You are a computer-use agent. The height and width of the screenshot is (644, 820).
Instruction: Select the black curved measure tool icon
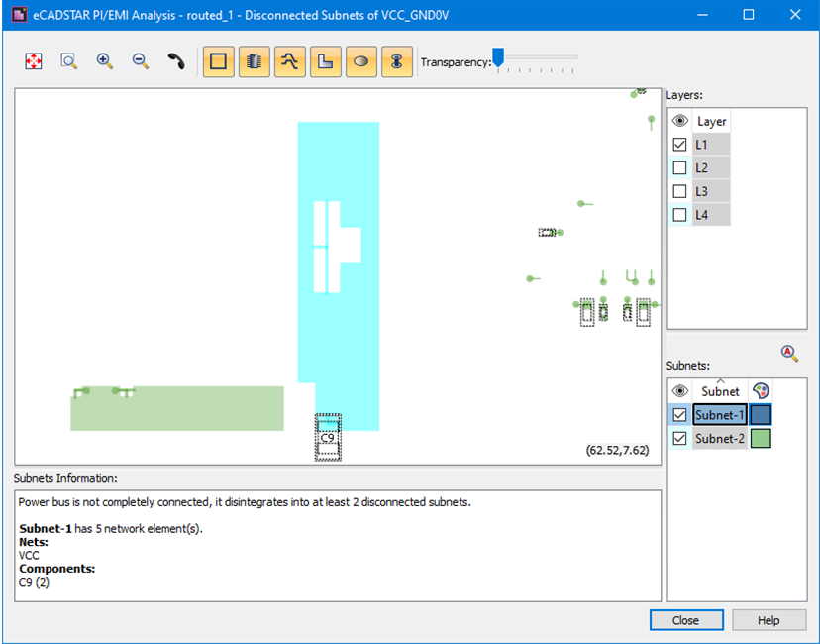pos(176,61)
